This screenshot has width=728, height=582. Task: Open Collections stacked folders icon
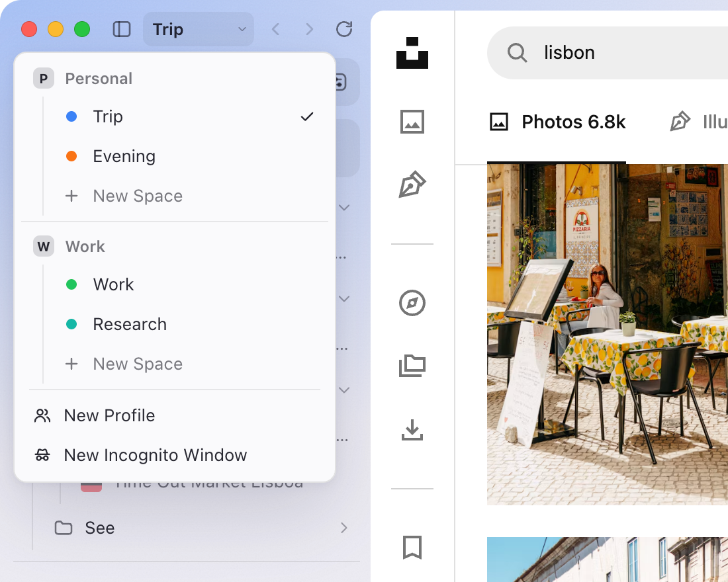(412, 366)
